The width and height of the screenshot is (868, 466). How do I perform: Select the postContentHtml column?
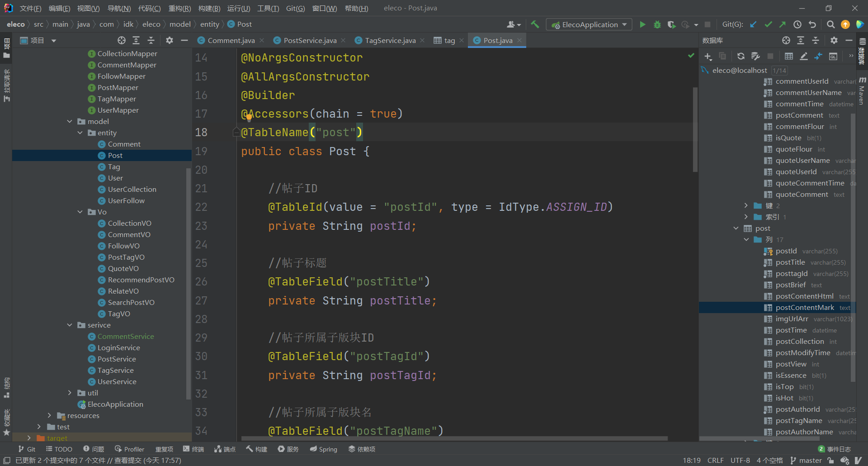pyautogui.click(x=805, y=296)
